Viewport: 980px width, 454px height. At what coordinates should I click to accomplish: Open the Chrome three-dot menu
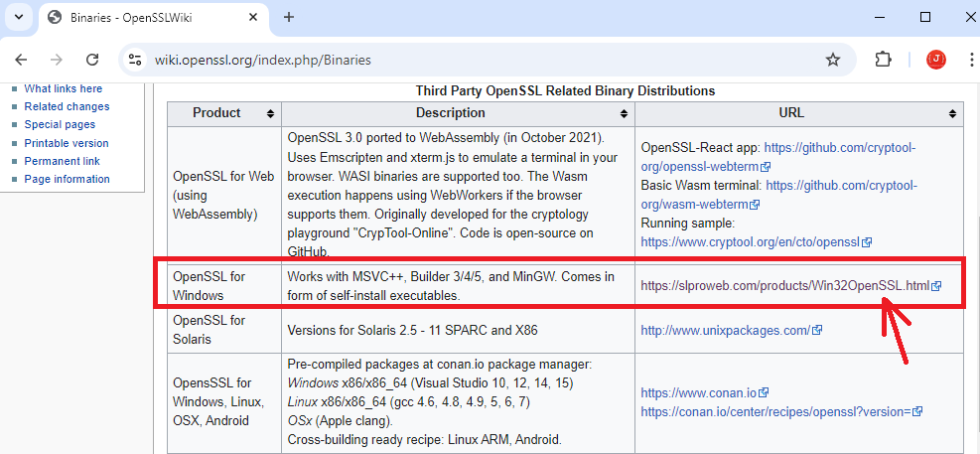[971, 60]
